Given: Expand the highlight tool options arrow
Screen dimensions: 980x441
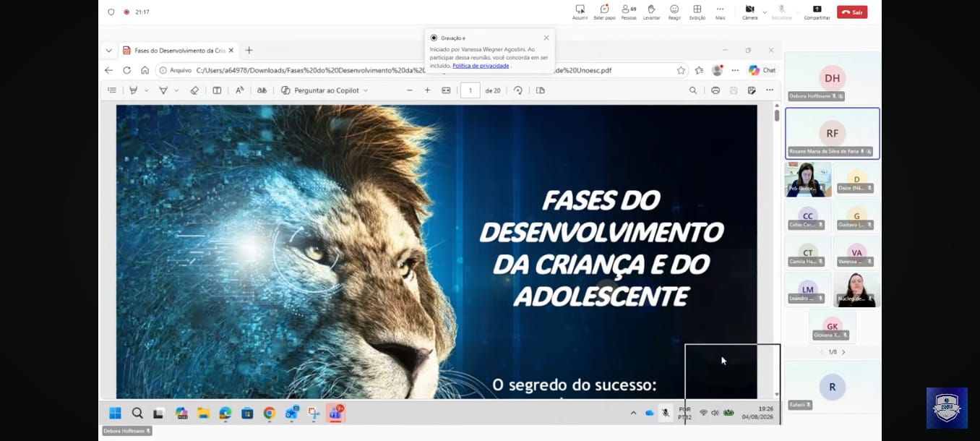Looking at the screenshot, I should (x=147, y=90).
